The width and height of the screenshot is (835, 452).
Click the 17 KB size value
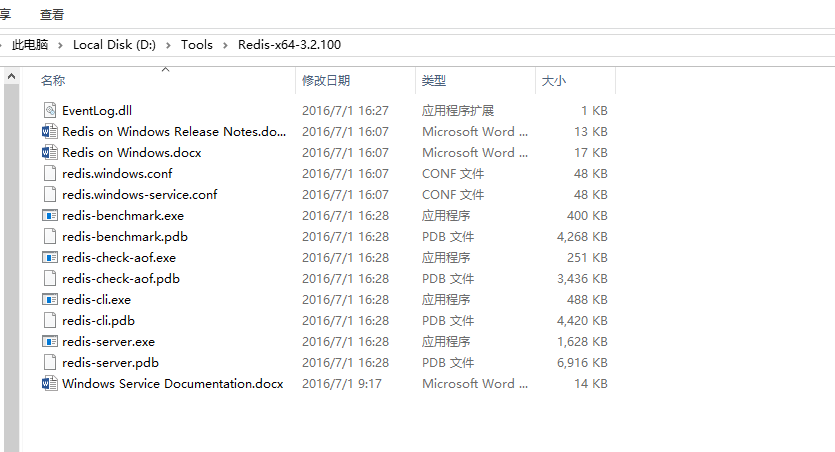[x=591, y=152]
